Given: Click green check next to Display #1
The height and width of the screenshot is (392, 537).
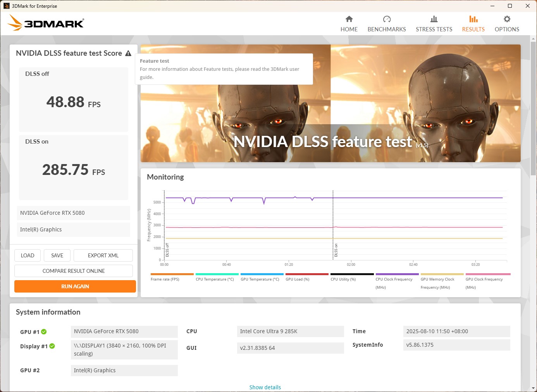Looking at the screenshot, I should (52, 346).
